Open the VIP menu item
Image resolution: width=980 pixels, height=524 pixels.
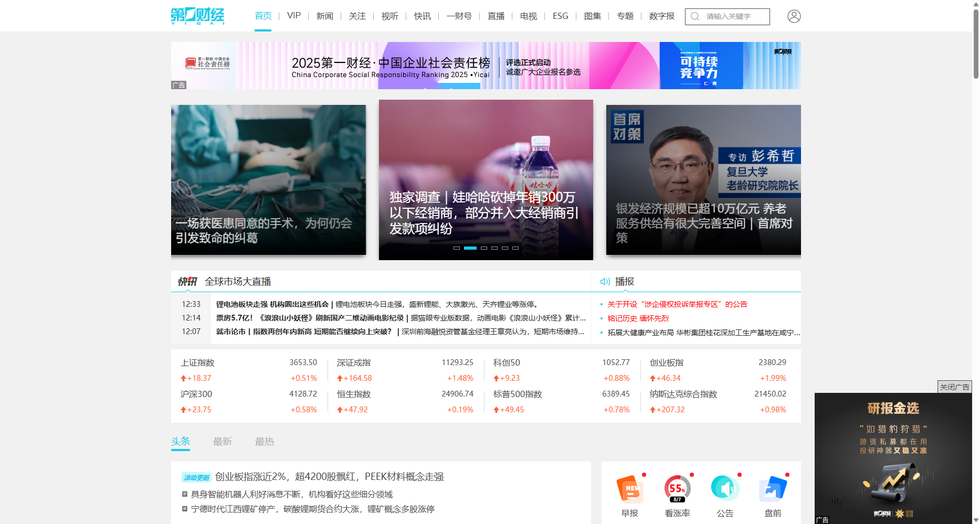(294, 16)
